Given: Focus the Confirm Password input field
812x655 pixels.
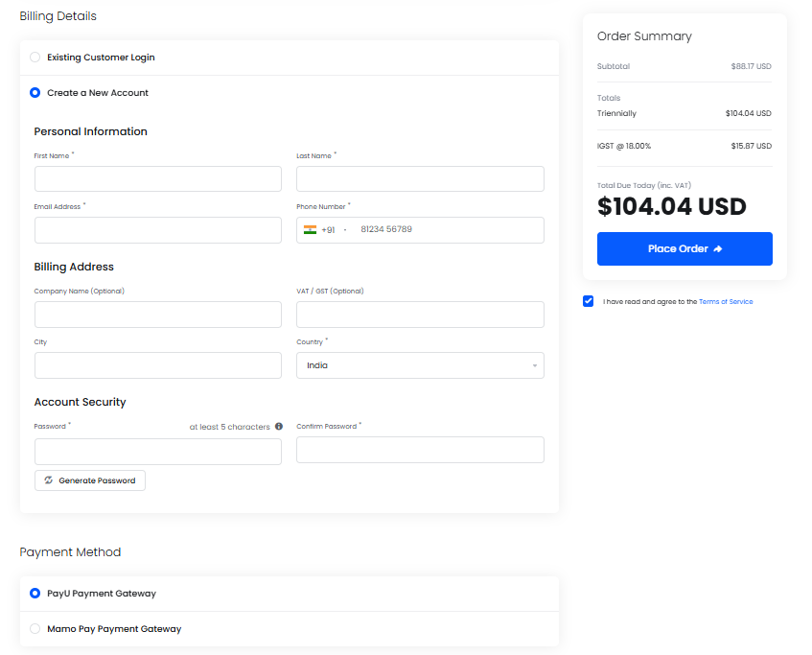Looking at the screenshot, I should [x=420, y=449].
